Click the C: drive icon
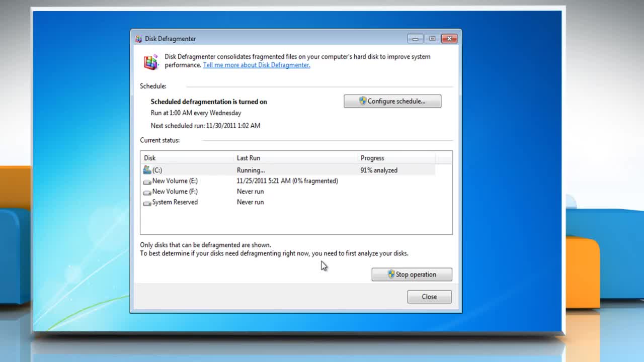 (x=147, y=170)
